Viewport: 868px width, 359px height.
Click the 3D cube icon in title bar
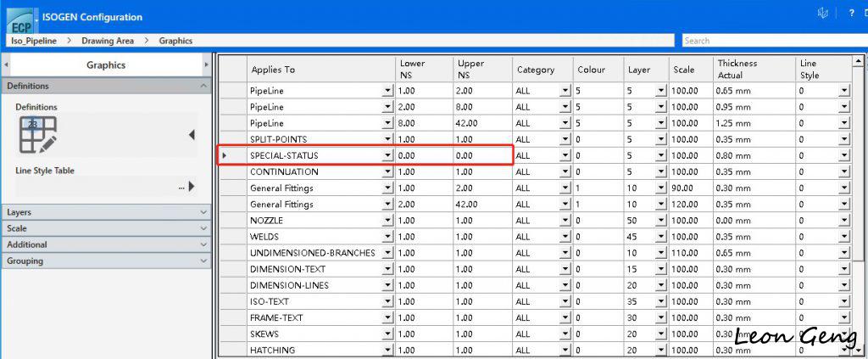[823, 13]
